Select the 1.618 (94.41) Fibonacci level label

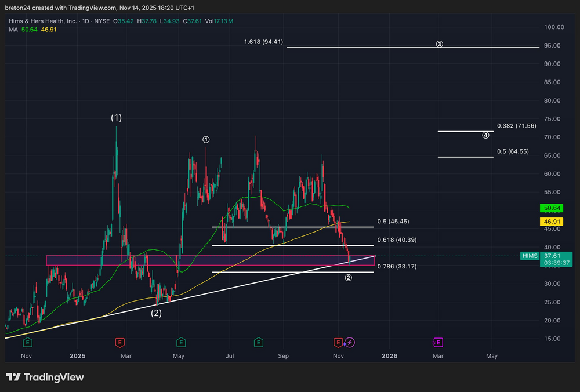pos(264,42)
